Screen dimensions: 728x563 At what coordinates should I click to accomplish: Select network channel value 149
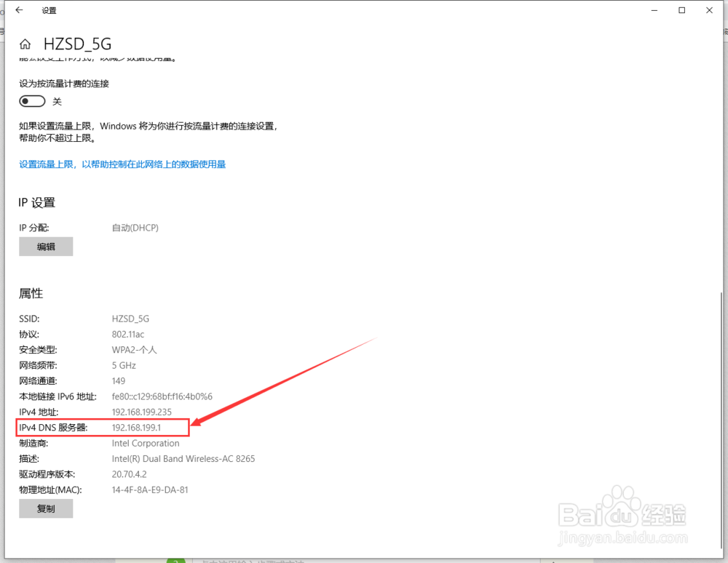tap(119, 380)
